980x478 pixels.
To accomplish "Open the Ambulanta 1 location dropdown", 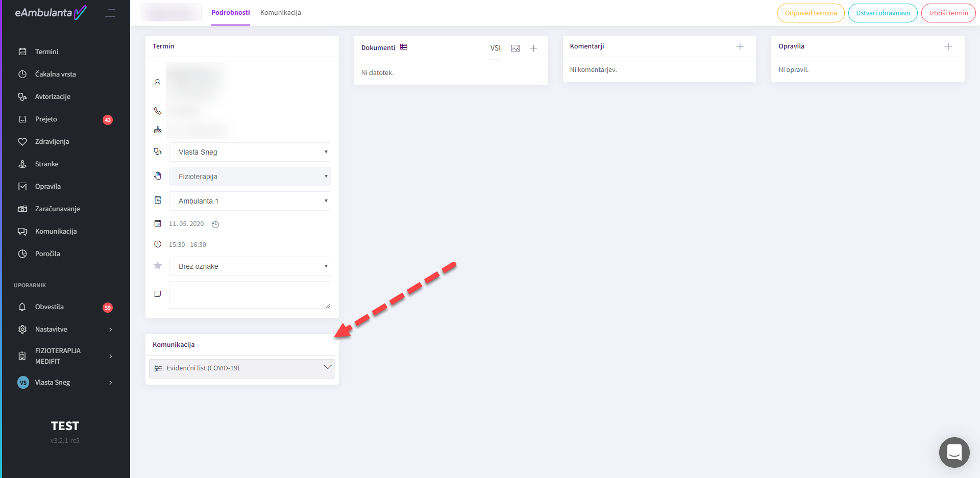I will pyautogui.click(x=250, y=201).
